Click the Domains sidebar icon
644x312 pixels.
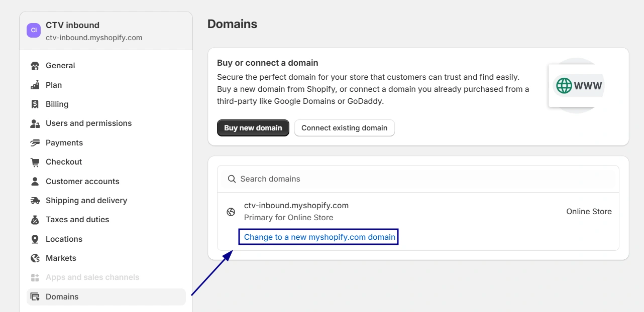click(35, 297)
